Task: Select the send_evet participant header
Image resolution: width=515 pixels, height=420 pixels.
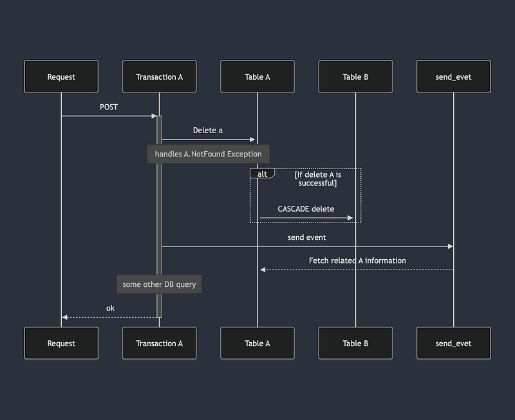Action: click(453, 77)
